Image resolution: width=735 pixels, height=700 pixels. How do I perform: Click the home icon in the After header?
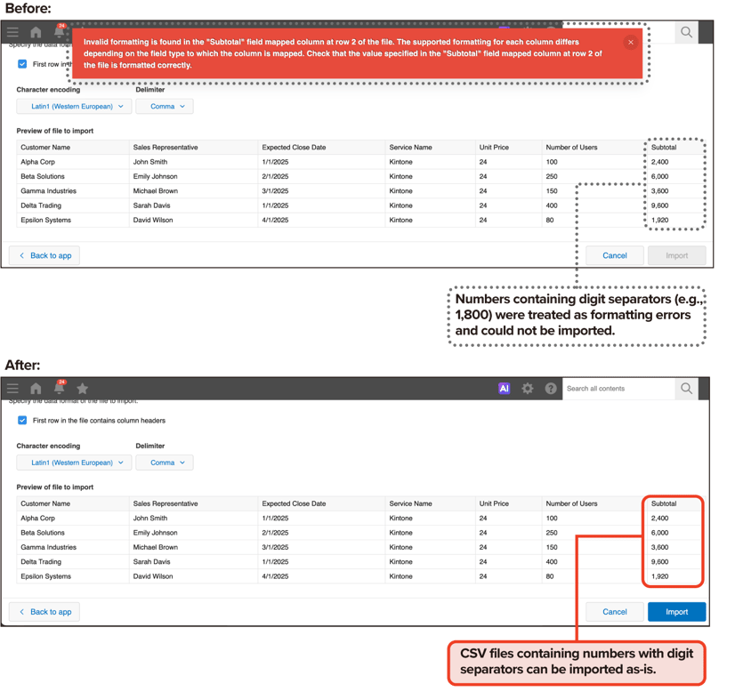[36, 389]
